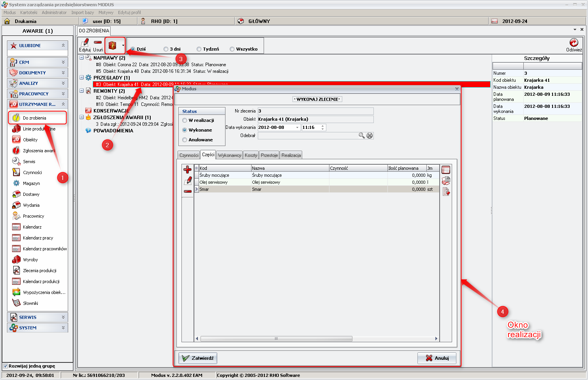Click the red minus remove part icon
588x380 pixels.
pyautogui.click(x=187, y=191)
